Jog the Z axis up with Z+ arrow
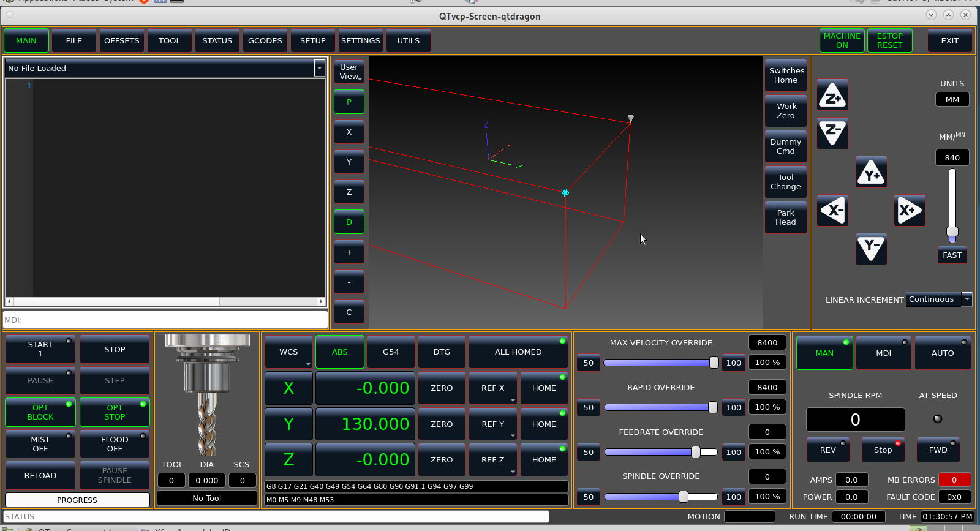 point(832,96)
